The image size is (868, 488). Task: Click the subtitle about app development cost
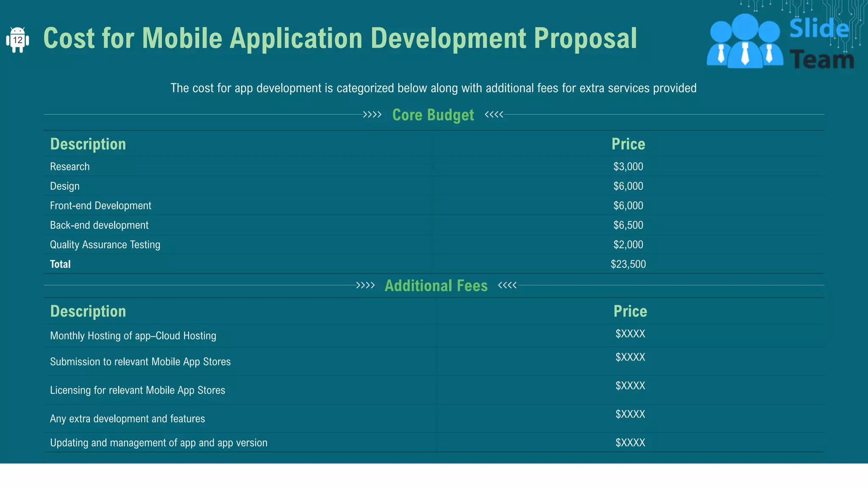[x=433, y=88]
